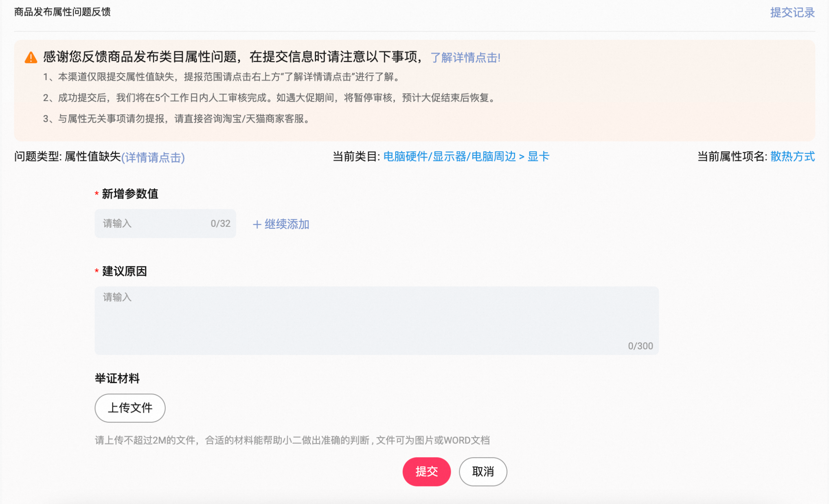Click the file upload hint about 2M files
Image resolution: width=829 pixels, height=504 pixels.
[x=292, y=440]
